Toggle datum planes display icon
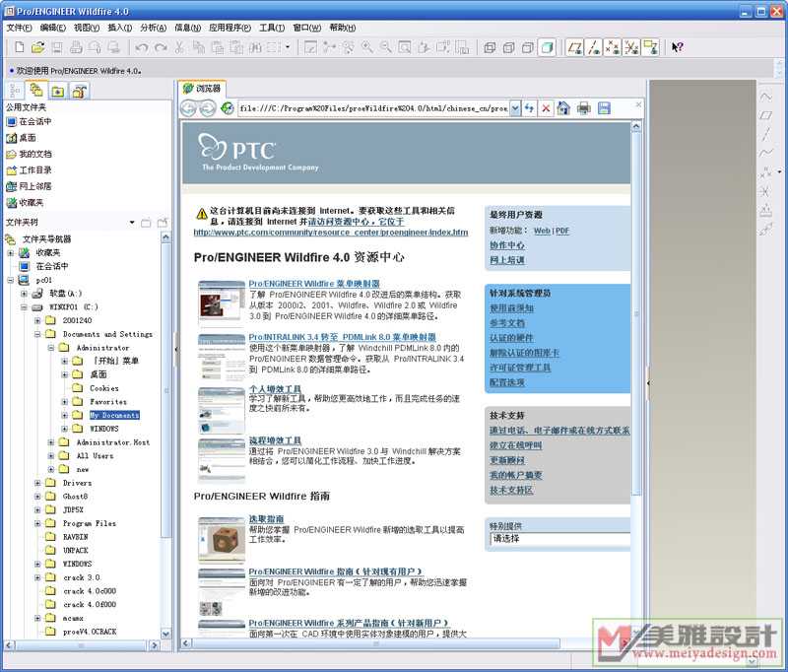788x672 pixels. click(x=575, y=47)
